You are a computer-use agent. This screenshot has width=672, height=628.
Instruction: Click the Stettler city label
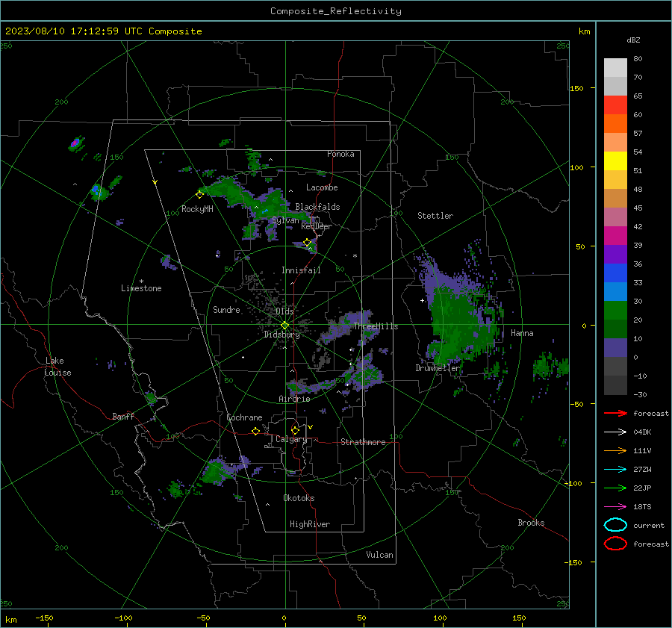(x=435, y=216)
